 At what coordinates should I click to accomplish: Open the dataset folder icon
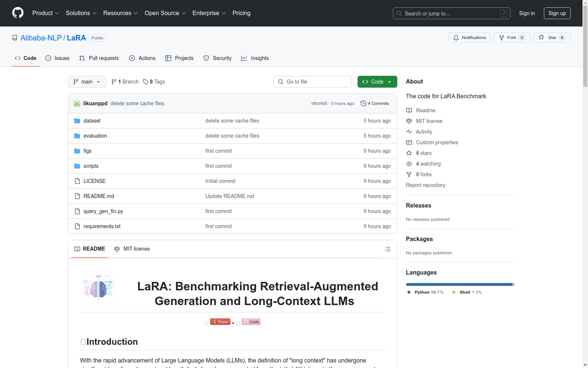tap(77, 121)
